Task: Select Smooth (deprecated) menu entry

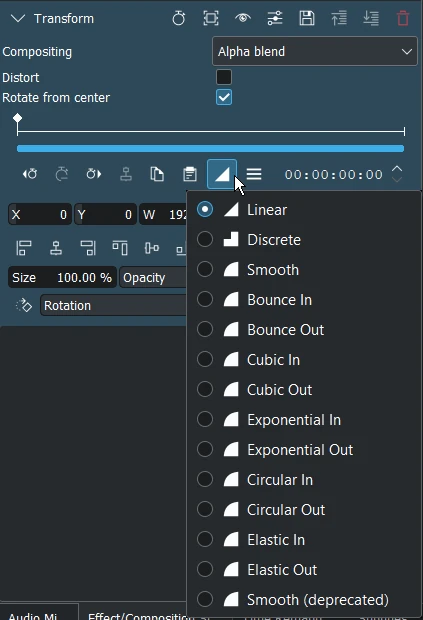Action: (304, 600)
